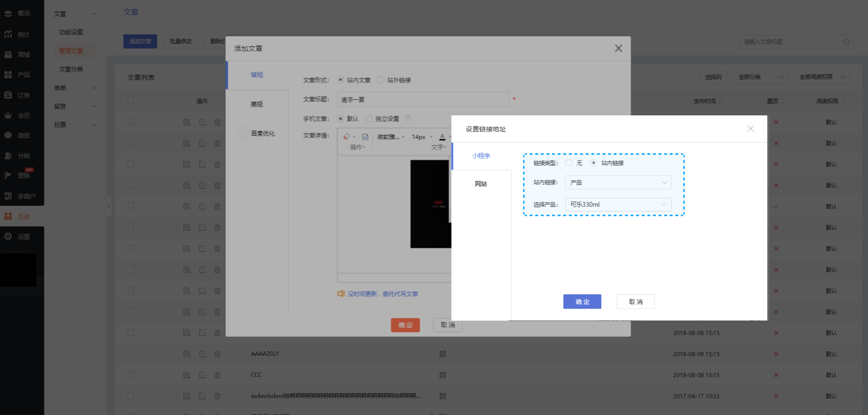Open the 全部阅读权限 filter dropdown
Image resolution: width=868 pixels, height=415 pixels.
pos(822,77)
